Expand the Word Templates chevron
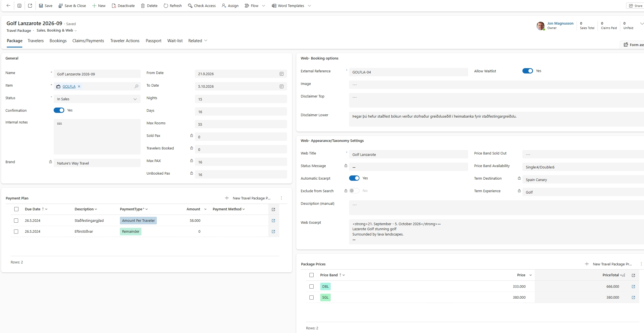 309,6
